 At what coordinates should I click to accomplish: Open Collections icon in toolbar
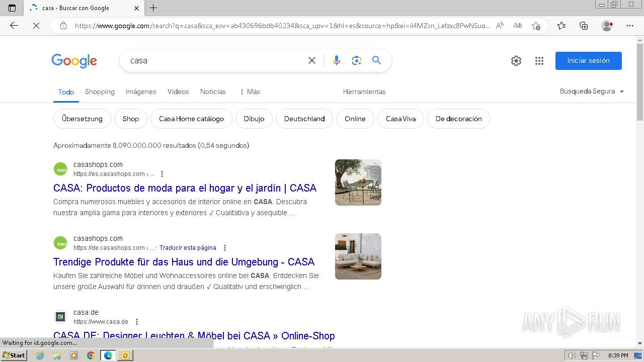pyautogui.click(x=584, y=26)
